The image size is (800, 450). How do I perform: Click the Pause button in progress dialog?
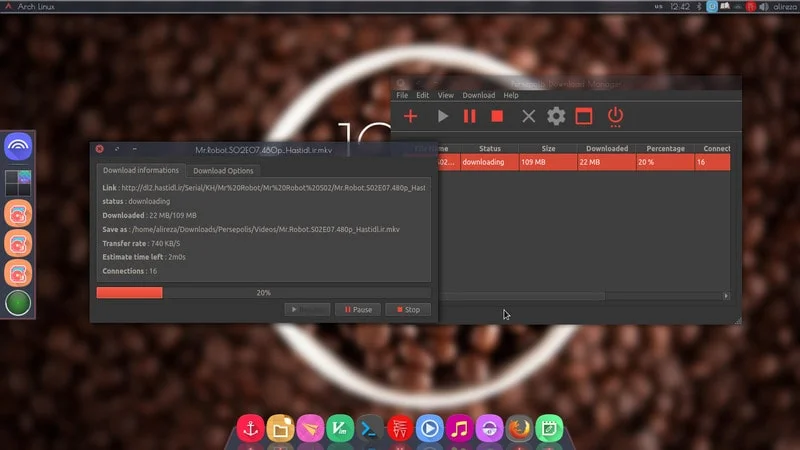coord(358,310)
